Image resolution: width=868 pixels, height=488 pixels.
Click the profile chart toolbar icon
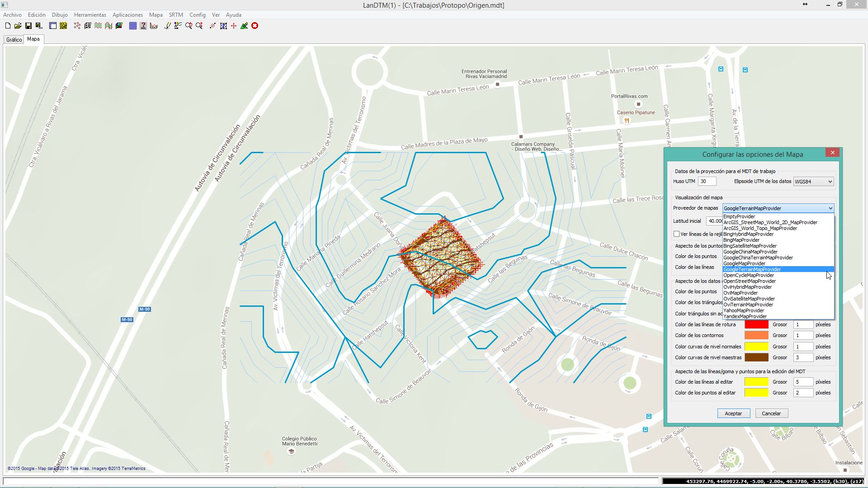(x=154, y=26)
